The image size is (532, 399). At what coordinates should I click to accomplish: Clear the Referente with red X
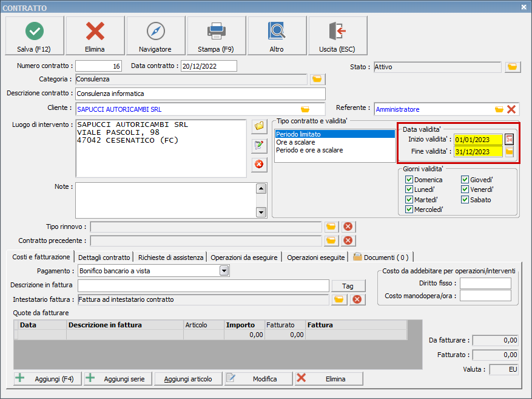[511, 109]
